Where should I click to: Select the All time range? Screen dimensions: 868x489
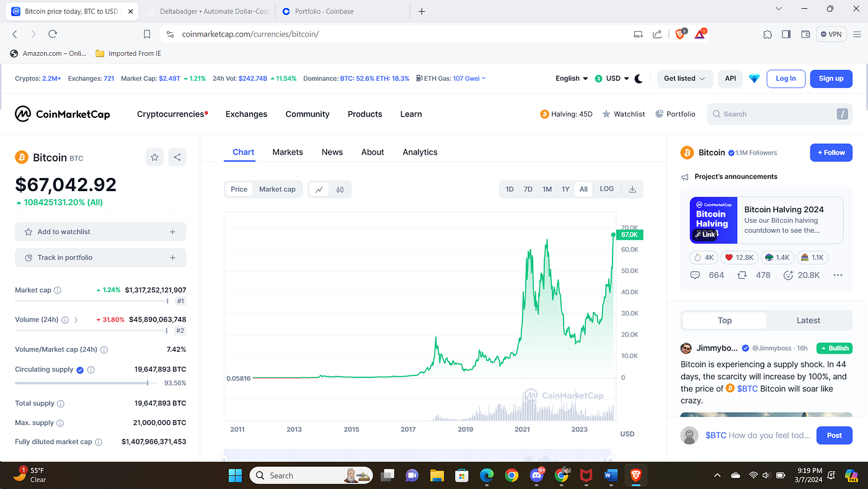click(x=583, y=189)
